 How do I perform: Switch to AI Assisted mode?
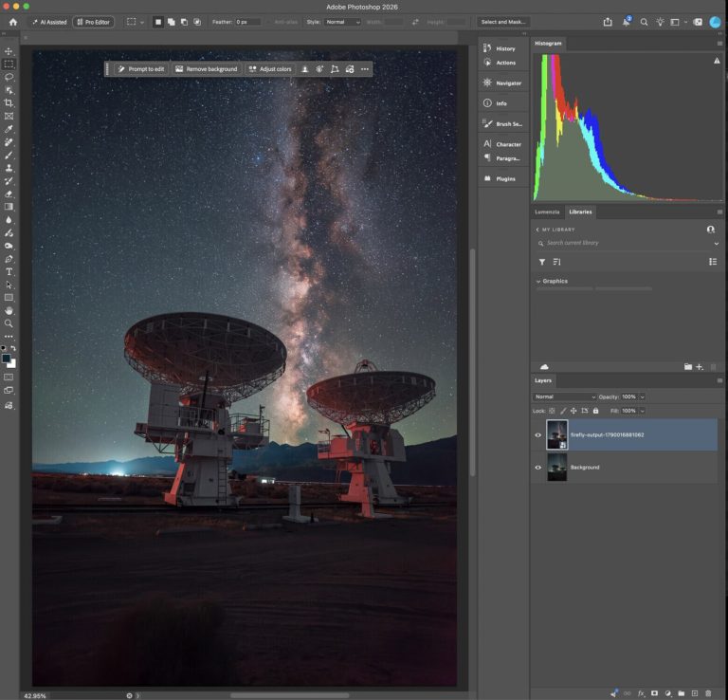[49, 22]
